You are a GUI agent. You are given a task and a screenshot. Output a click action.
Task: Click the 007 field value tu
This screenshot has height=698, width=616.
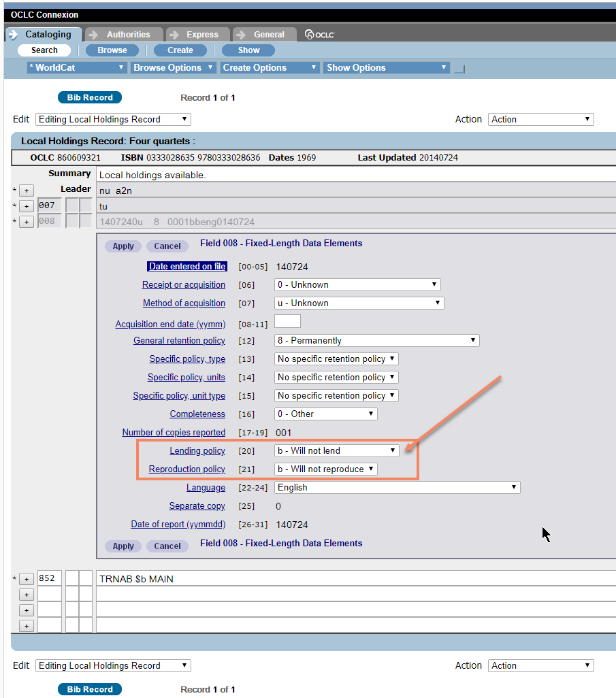356,206
